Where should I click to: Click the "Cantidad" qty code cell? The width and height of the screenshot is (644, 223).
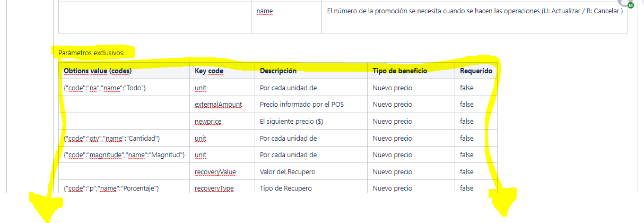(x=111, y=139)
